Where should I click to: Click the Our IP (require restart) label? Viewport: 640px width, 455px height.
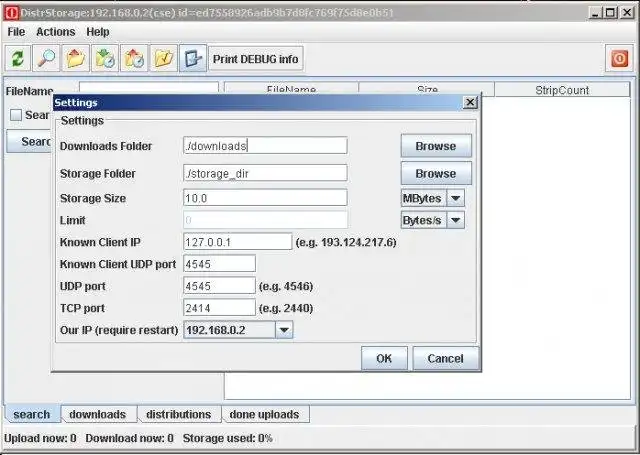[119, 330]
